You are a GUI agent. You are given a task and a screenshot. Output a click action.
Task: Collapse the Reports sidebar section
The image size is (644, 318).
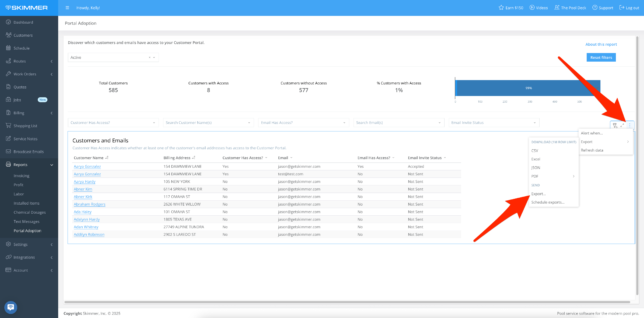pos(52,165)
